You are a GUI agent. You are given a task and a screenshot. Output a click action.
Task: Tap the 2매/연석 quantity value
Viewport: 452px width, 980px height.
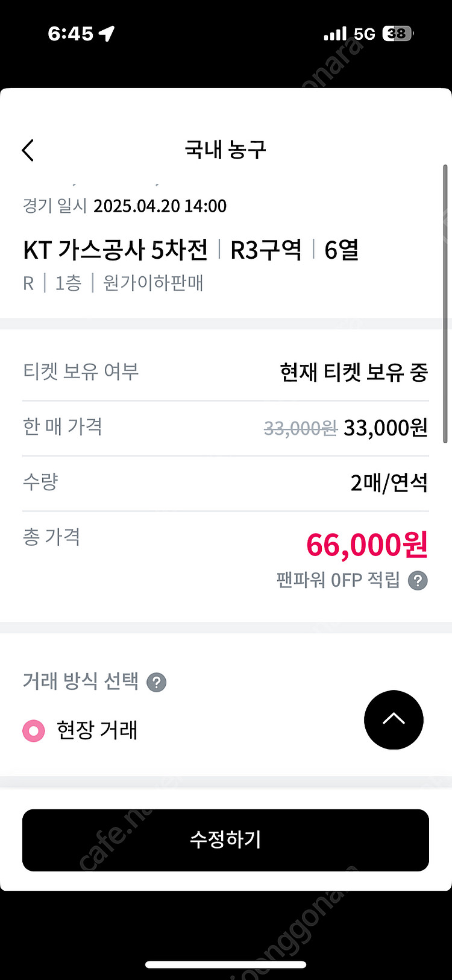click(389, 483)
